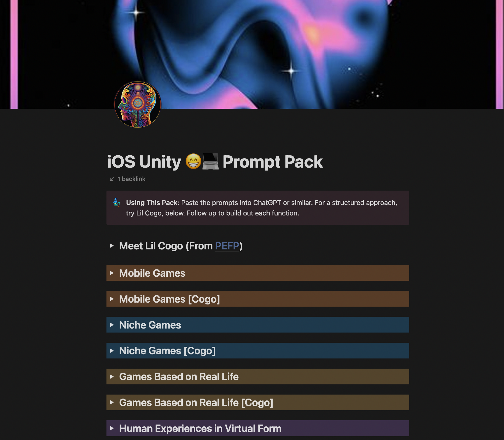
Task: Expand the Meet Lil Cogo toggle
Action: pos(112,246)
